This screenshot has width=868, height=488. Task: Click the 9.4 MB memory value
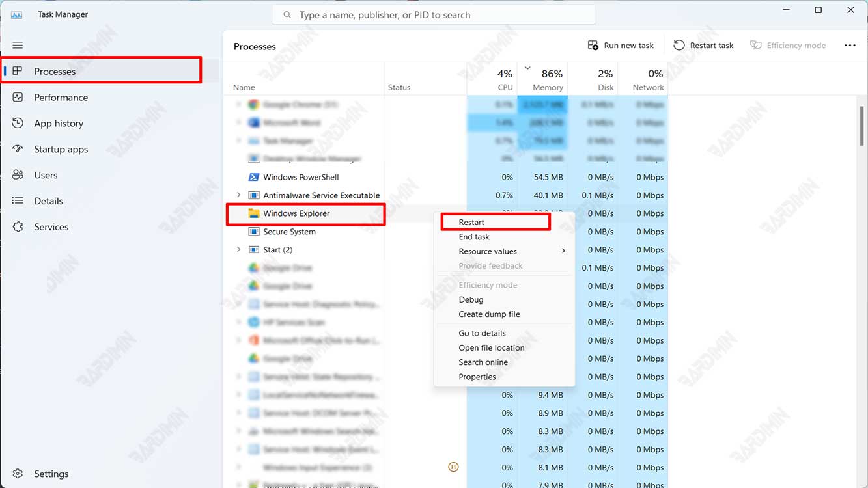[x=551, y=395]
